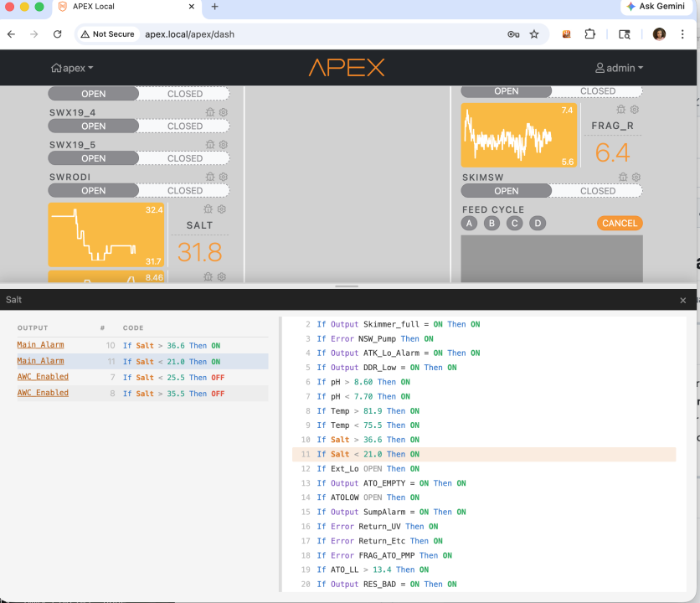Open the browser extensions puzzle icon
This screenshot has width=700, height=603.
pyautogui.click(x=590, y=34)
